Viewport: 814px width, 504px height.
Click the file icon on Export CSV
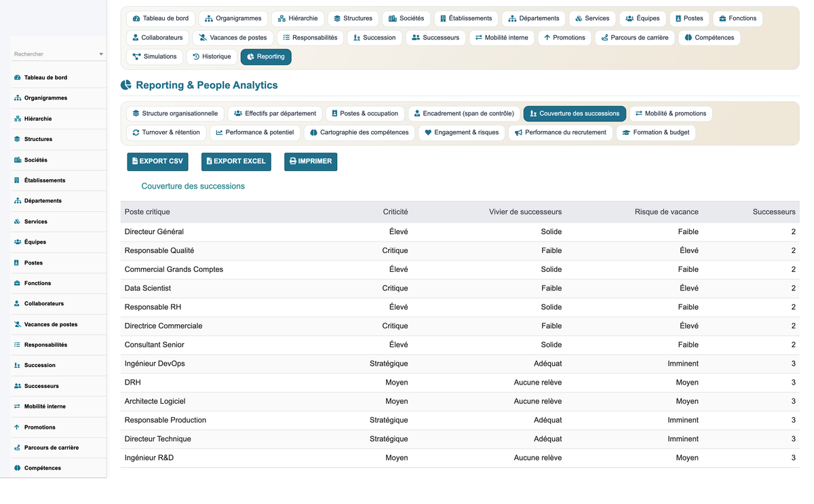(135, 161)
